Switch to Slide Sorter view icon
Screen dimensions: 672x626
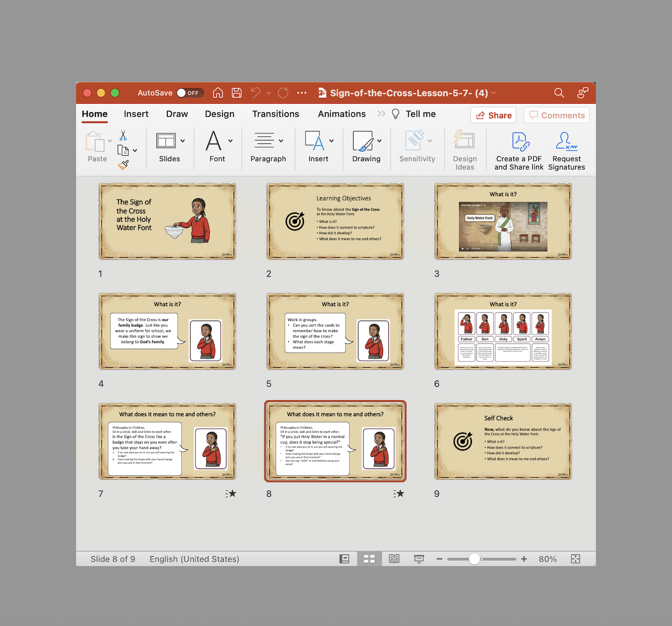point(369,559)
